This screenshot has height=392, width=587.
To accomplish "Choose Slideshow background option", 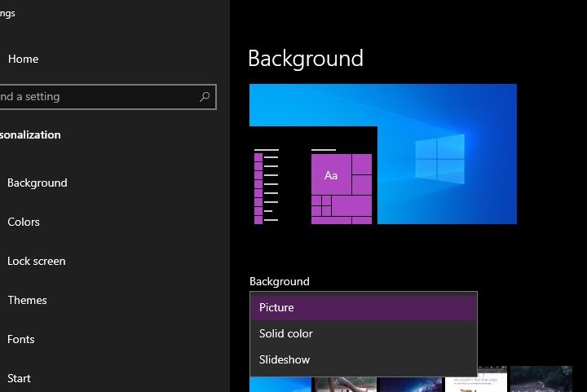I will (364, 360).
